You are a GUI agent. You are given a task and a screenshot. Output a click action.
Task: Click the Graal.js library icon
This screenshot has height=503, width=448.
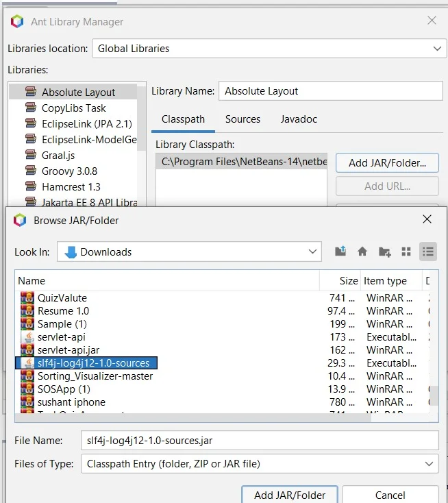tap(31, 155)
